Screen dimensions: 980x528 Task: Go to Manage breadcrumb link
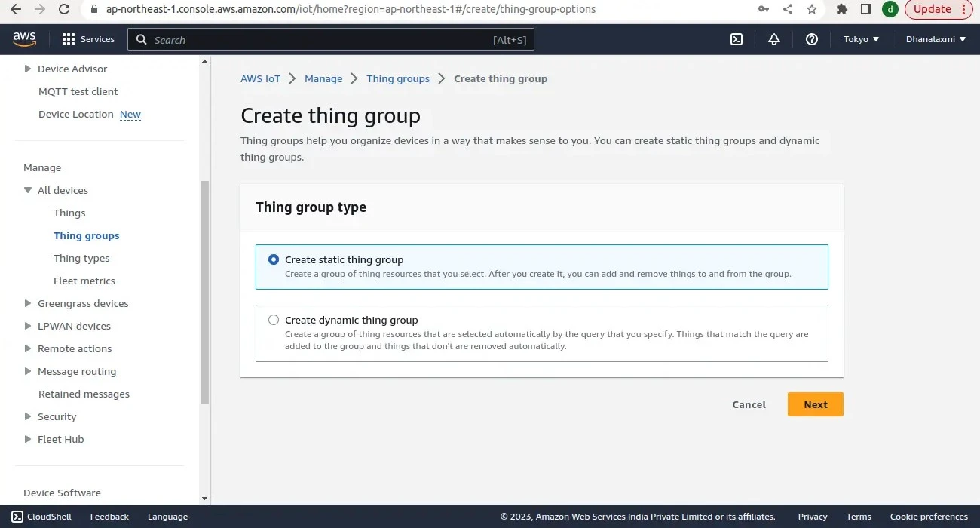click(323, 78)
